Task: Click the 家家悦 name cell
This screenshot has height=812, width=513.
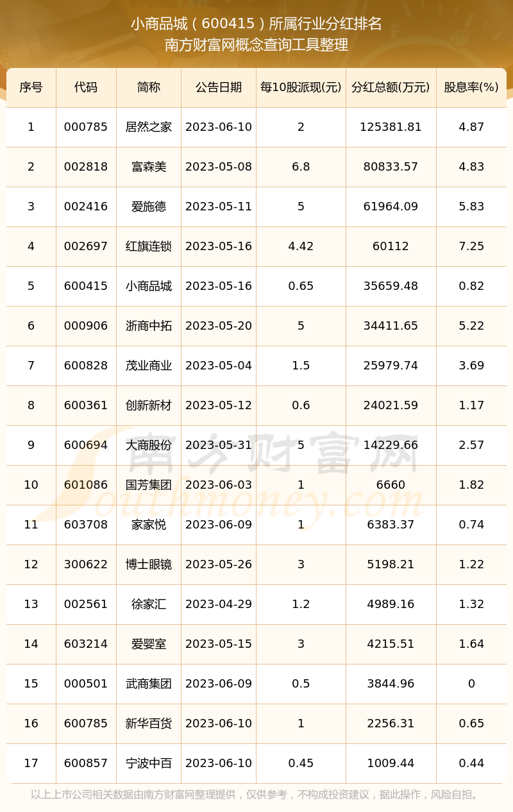Action: (149, 525)
